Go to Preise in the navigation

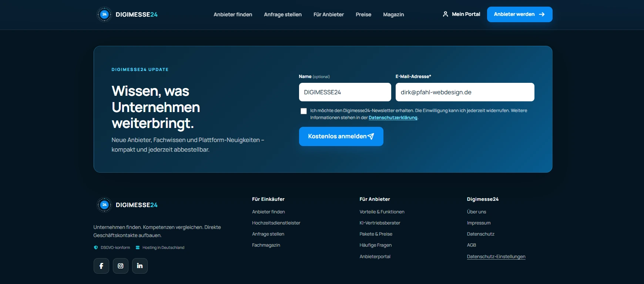[x=363, y=14]
